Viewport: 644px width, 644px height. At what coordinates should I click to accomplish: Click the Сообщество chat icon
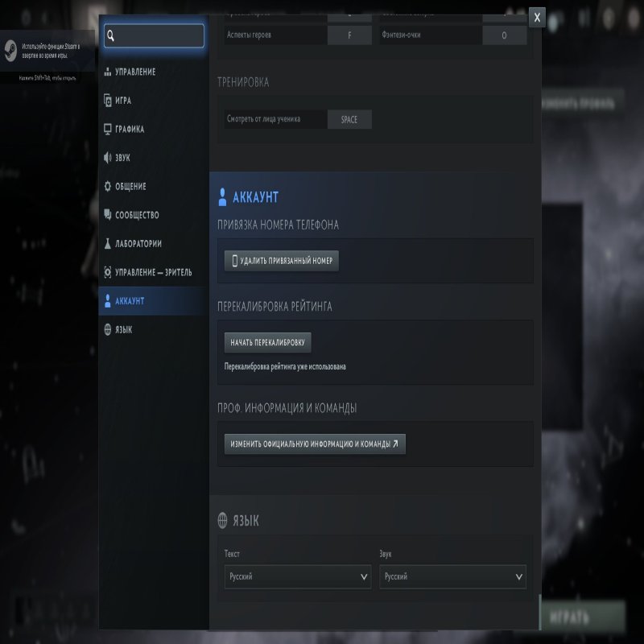(108, 215)
